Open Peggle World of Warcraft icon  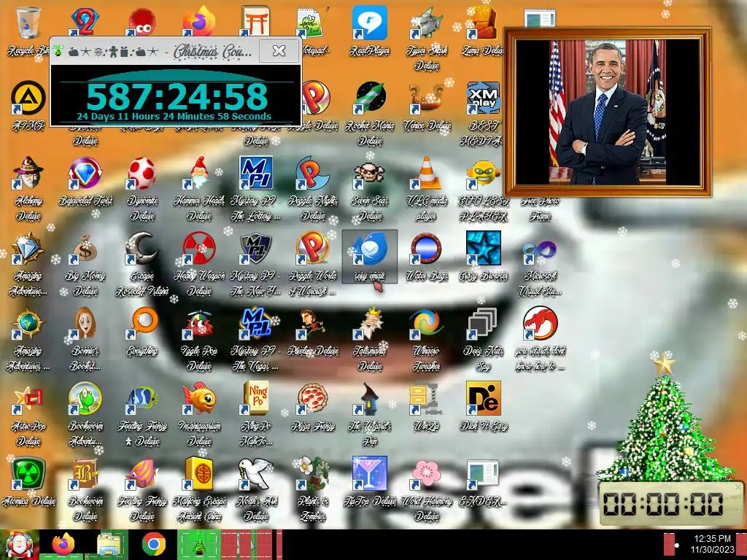point(312,248)
